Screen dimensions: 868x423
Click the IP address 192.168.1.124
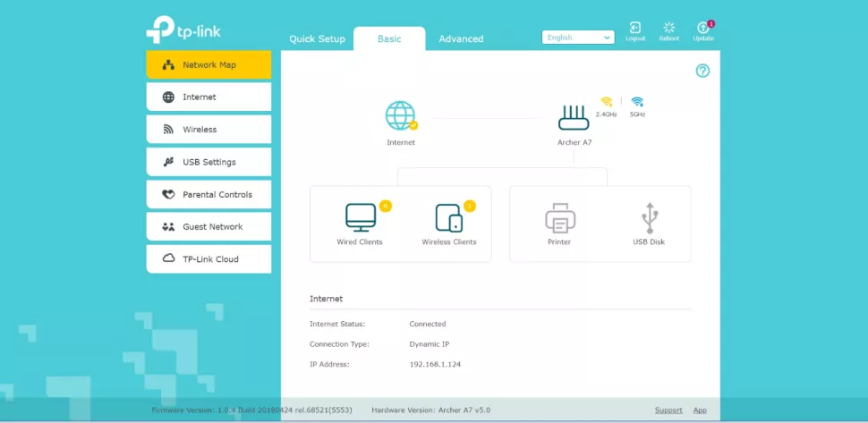[x=435, y=364]
